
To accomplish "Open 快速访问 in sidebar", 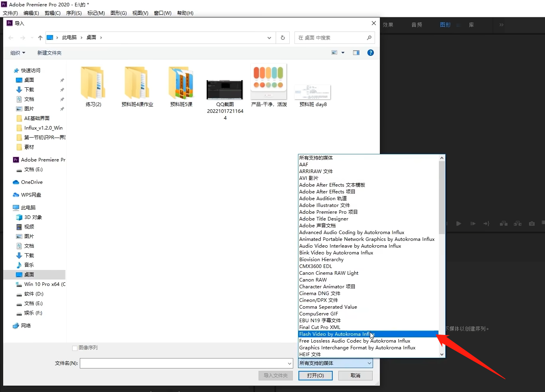I will pyautogui.click(x=31, y=71).
